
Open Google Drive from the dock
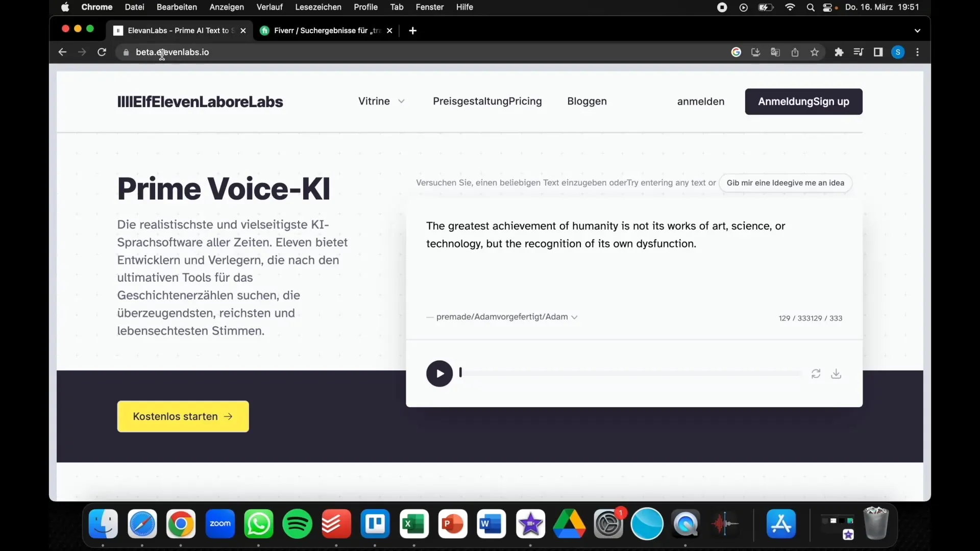(570, 524)
